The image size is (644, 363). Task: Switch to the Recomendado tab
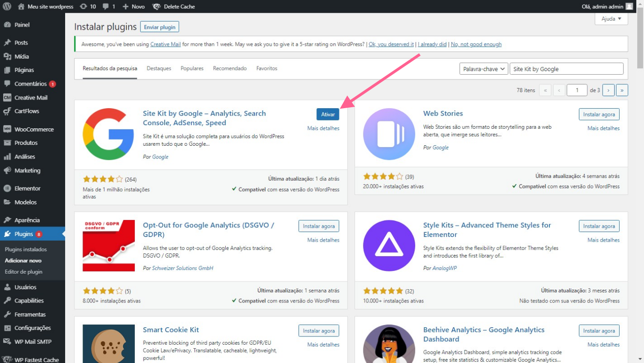(x=230, y=68)
